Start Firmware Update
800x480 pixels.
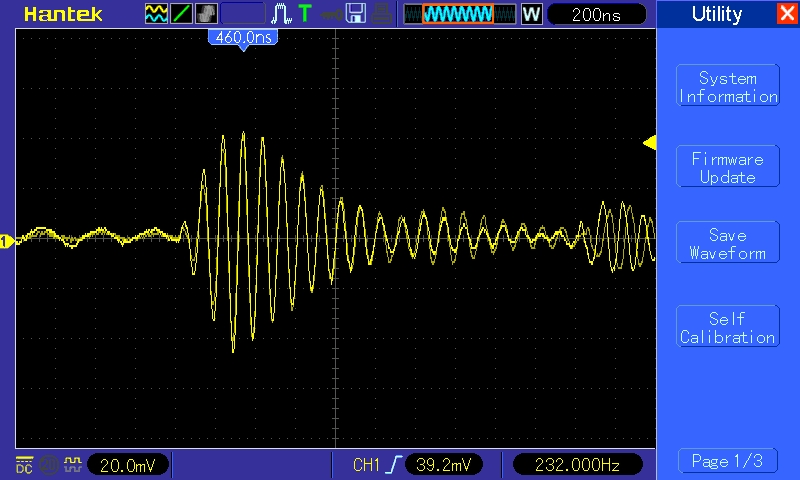tap(728, 166)
